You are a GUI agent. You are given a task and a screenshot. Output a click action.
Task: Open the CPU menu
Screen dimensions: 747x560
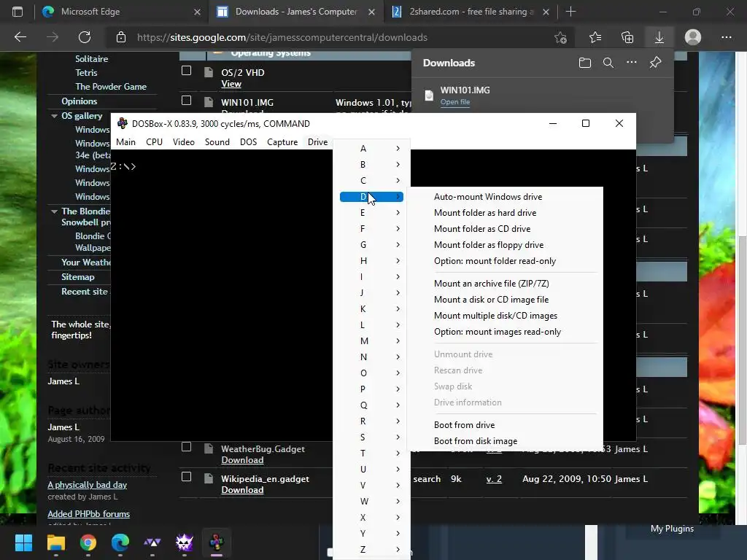coord(155,142)
